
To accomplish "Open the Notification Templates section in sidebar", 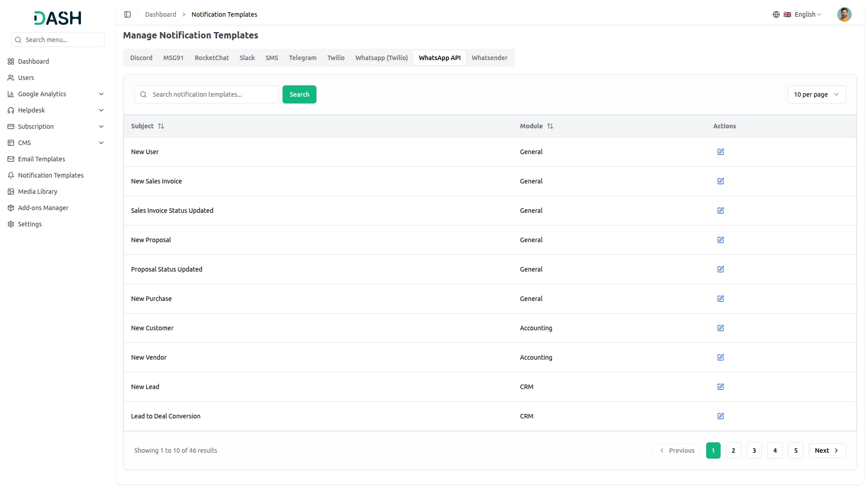I will (x=51, y=175).
